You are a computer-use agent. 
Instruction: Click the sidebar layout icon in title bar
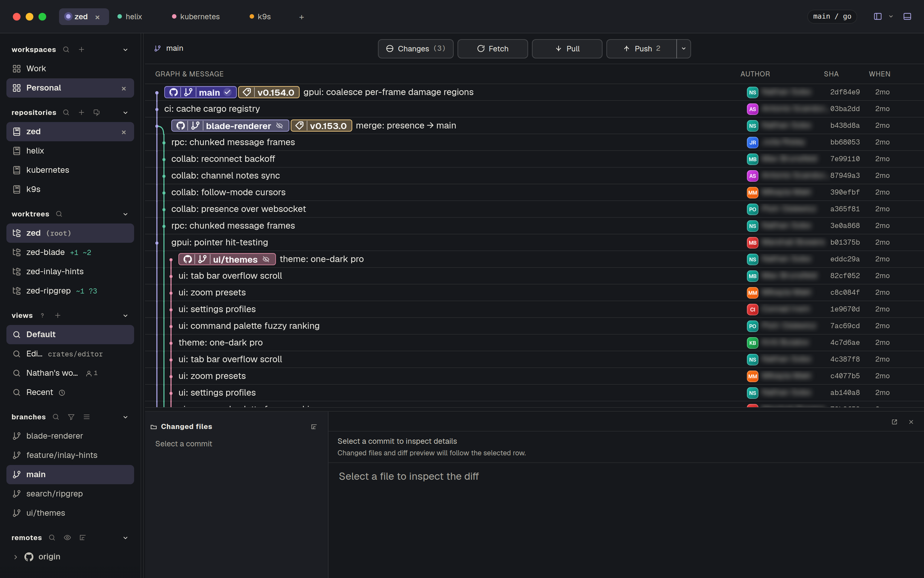[877, 16]
